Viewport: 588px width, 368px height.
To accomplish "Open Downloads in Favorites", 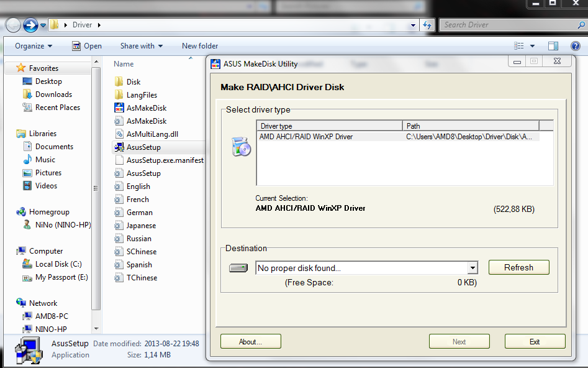I will pos(47,94).
